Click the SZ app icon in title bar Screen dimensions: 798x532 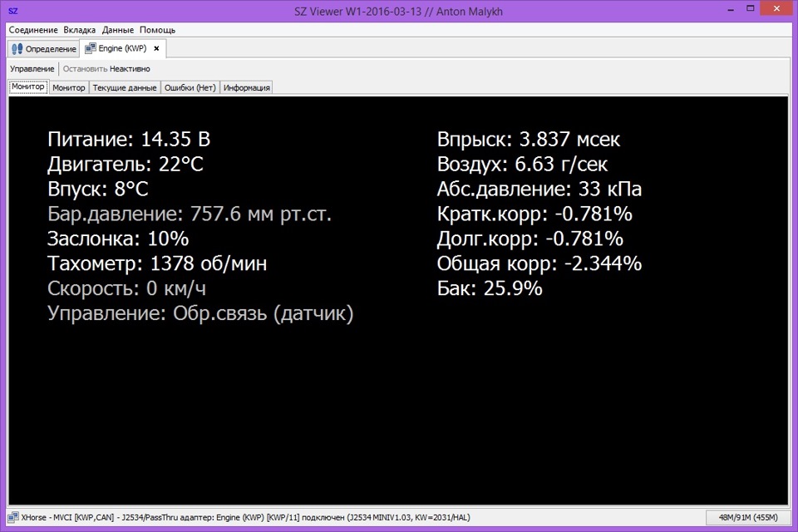tap(13, 11)
